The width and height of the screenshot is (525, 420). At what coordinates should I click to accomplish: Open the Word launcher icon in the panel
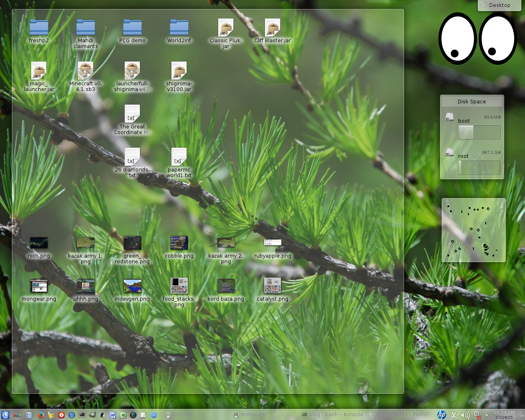click(113, 415)
